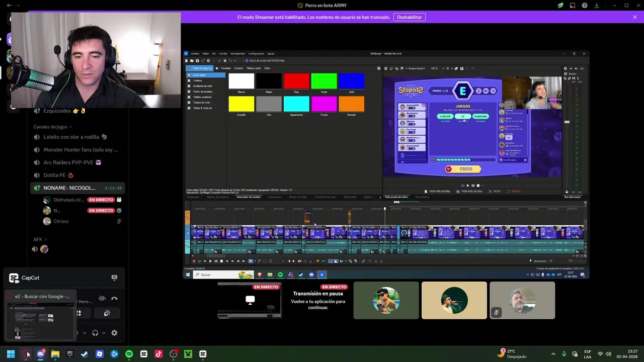Expand the AFK category
The height and width of the screenshot is (362, 644).
40,239
